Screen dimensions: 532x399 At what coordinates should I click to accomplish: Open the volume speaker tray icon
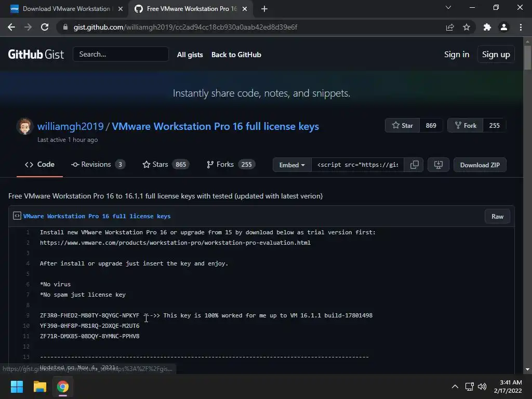coord(482,387)
